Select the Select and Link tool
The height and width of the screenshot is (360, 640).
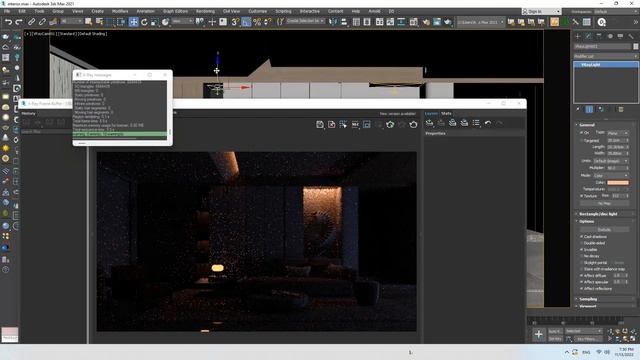click(x=31, y=22)
